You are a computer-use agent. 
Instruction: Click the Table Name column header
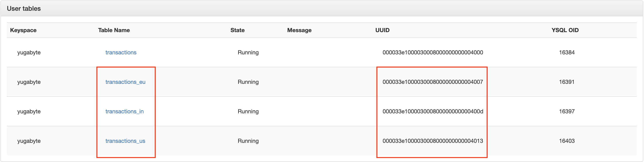(x=114, y=30)
